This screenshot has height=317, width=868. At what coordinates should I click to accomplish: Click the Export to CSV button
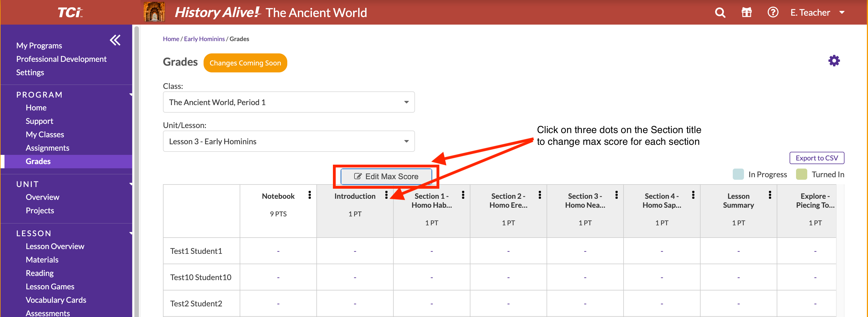click(816, 158)
